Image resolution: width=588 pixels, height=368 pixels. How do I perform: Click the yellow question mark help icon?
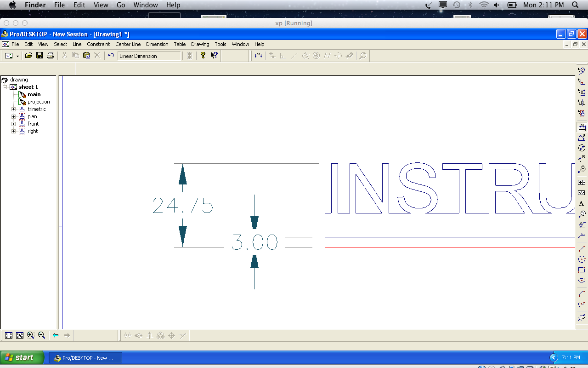(203, 56)
